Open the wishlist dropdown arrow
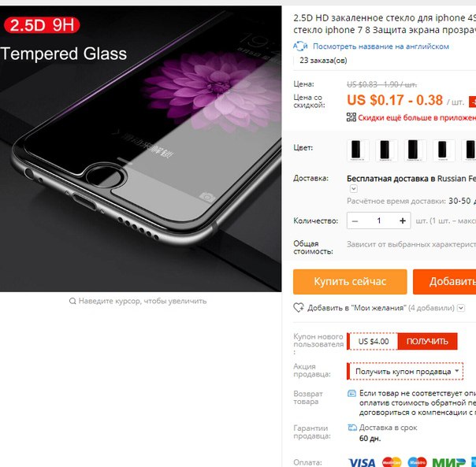Image resolution: width=476 pixels, height=467 pixels. point(461,308)
